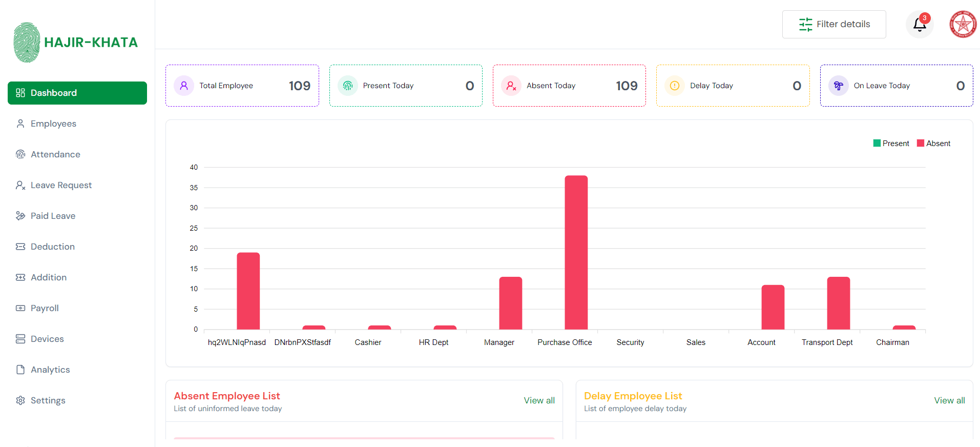
Task: Click the Absent Today user icon
Action: [x=511, y=86]
